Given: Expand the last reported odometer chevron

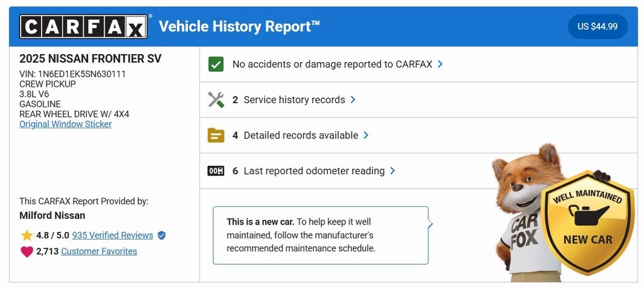Looking at the screenshot, I should coord(392,171).
